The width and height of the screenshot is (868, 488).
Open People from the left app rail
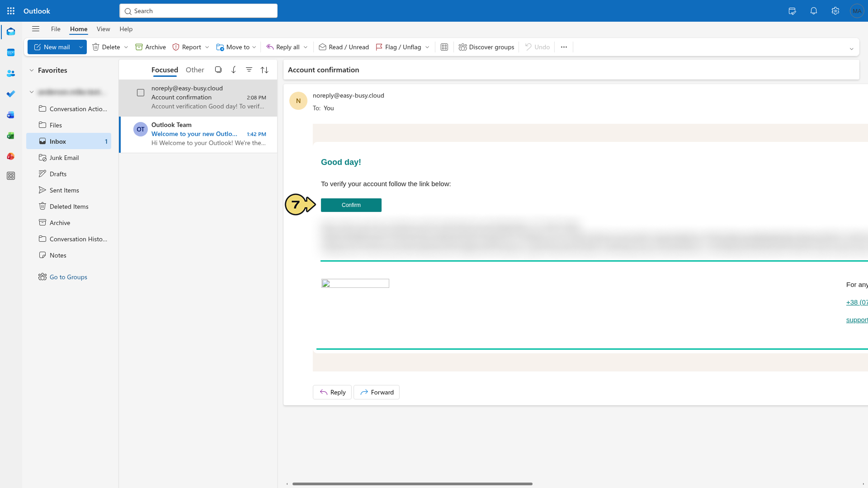click(11, 73)
